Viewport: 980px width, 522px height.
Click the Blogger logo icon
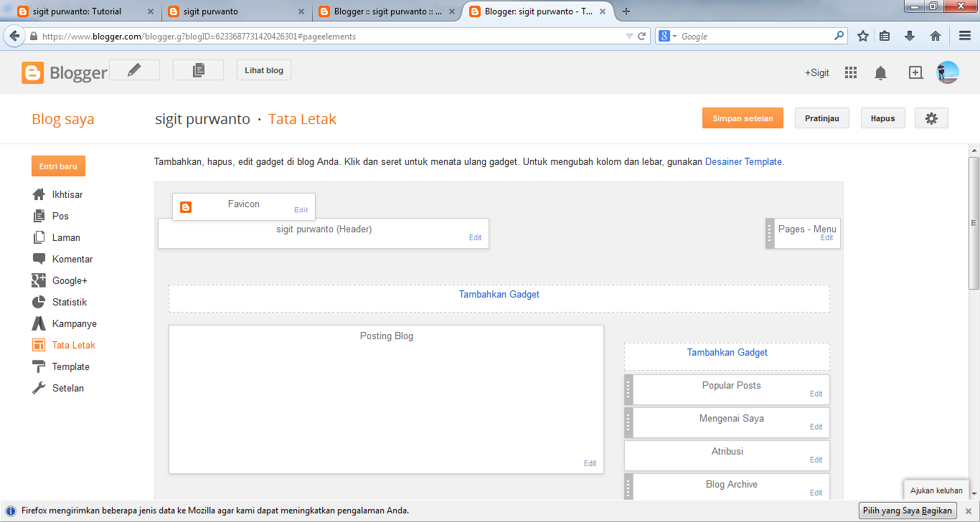point(32,72)
